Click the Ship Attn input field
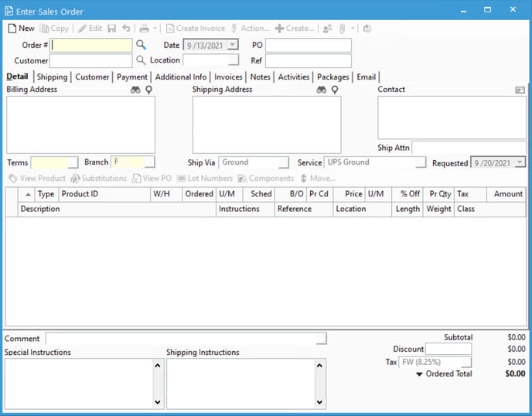 click(469, 148)
